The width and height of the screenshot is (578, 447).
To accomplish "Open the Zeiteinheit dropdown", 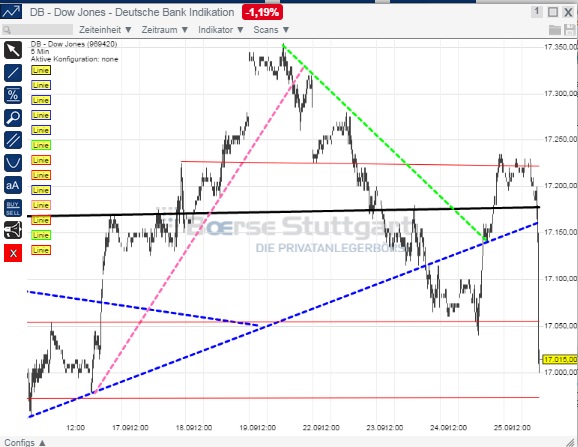I will pos(105,30).
